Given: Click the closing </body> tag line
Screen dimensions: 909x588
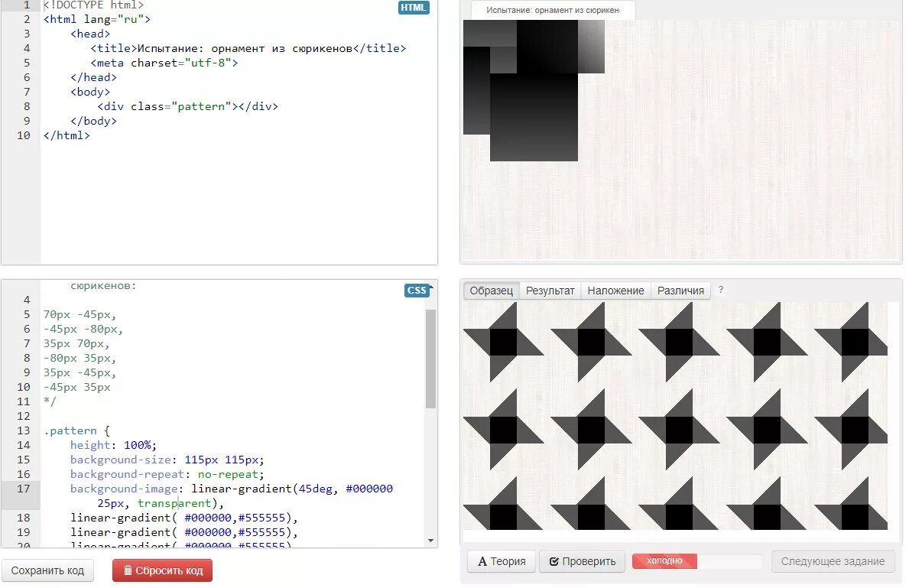Looking at the screenshot, I should (x=93, y=121).
